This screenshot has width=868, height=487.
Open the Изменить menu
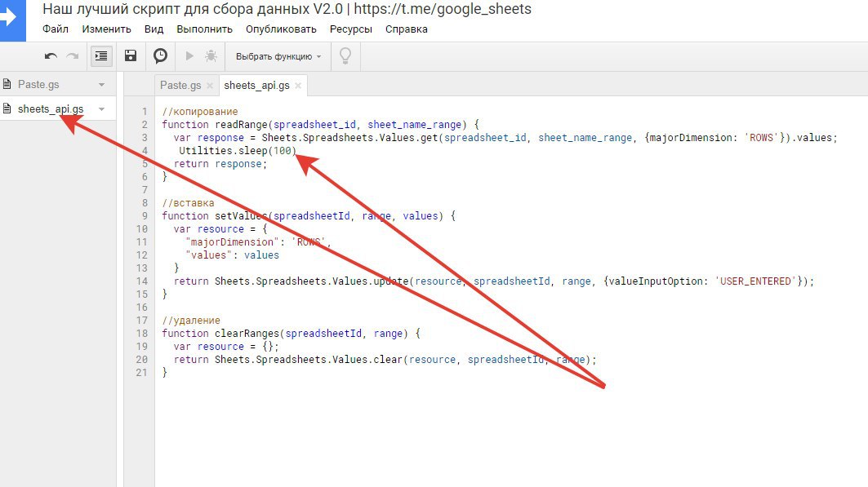point(106,29)
